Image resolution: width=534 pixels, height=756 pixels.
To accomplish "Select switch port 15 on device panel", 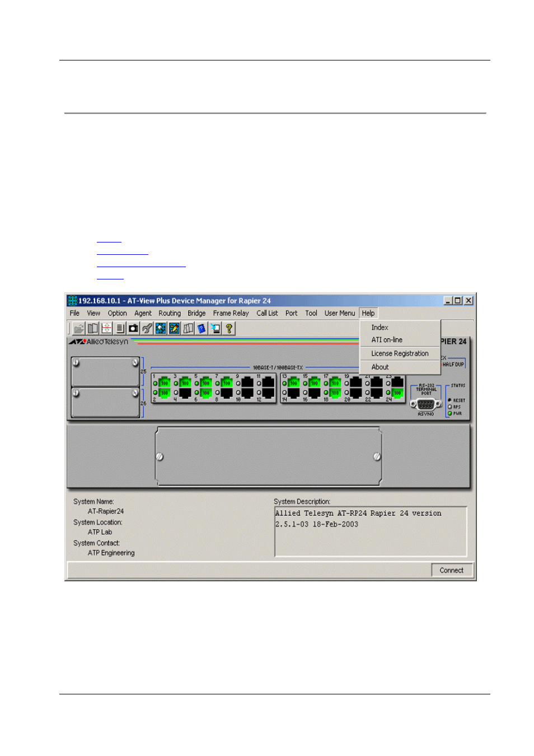I will (314, 383).
